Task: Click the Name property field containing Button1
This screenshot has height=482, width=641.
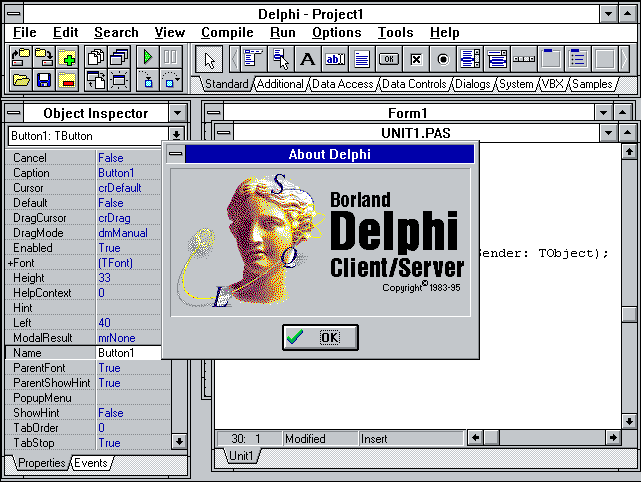Action: tap(128, 353)
